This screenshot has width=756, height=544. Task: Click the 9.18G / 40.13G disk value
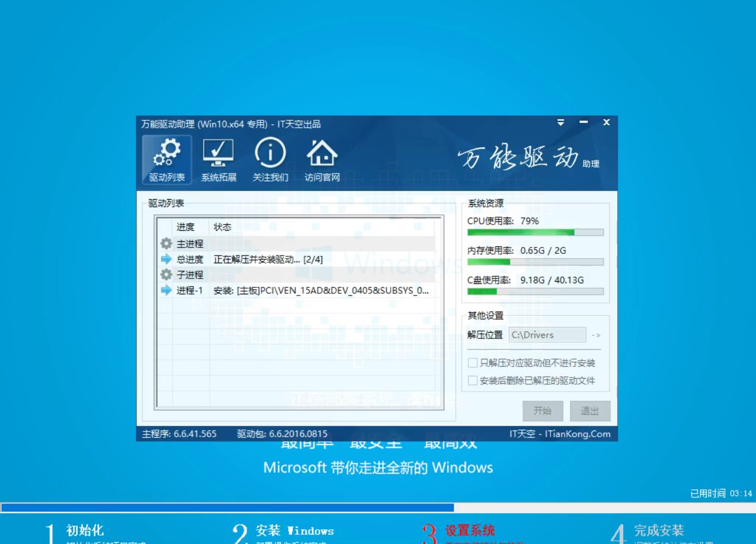pyautogui.click(x=552, y=280)
